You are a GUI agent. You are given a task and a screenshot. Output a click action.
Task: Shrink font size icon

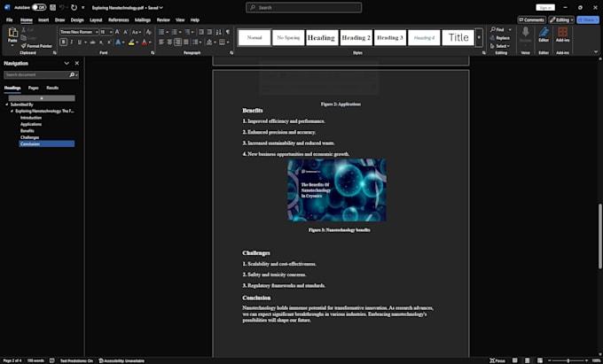pyautogui.click(x=125, y=32)
